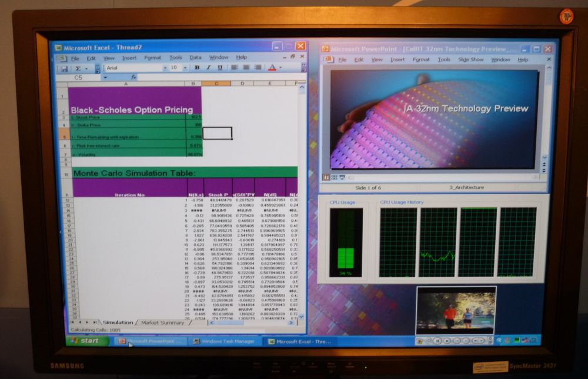The width and height of the screenshot is (588, 379).
Task: Open the font size 10 dropdown
Action: tap(185, 68)
